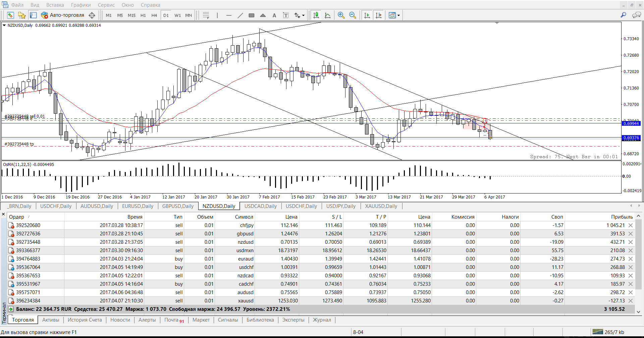The height and width of the screenshot is (338, 644).
Task: Switch chart to M15 timeframe
Action: click(131, 15)
